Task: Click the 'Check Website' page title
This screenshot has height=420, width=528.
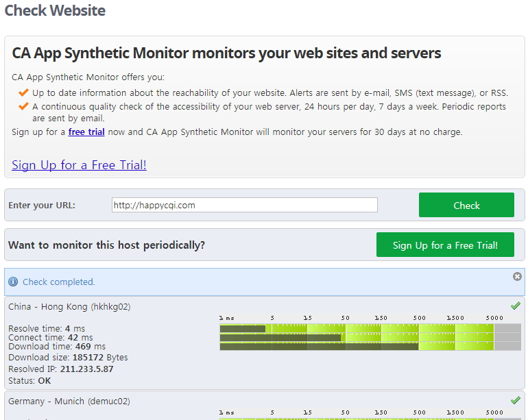Action: tap(55, 10)
